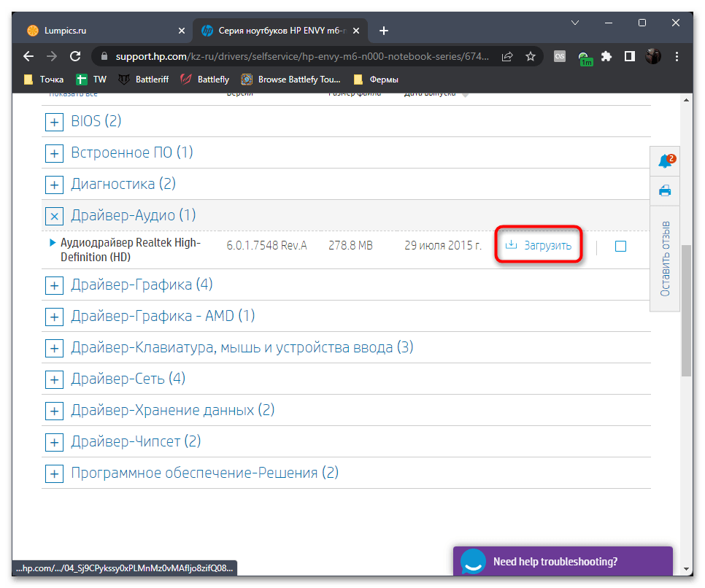The width and height of the screenshot is (705, 588).
Task: Open the chat bubble help icon
Action: (472, 561)
